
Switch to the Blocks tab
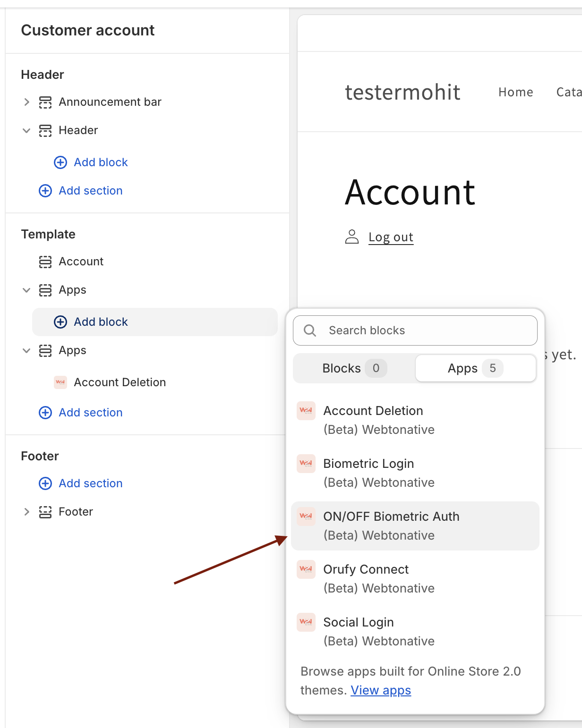354,368
